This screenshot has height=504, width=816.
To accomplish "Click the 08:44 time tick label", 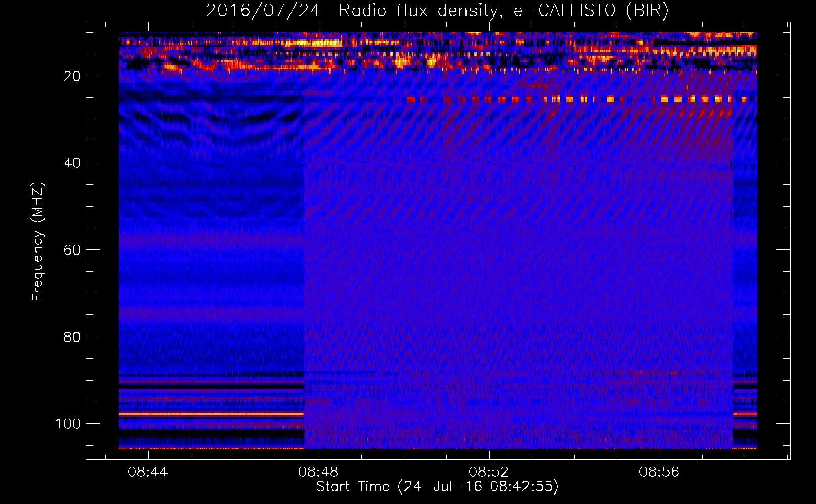I will click(x=148, y=472).
